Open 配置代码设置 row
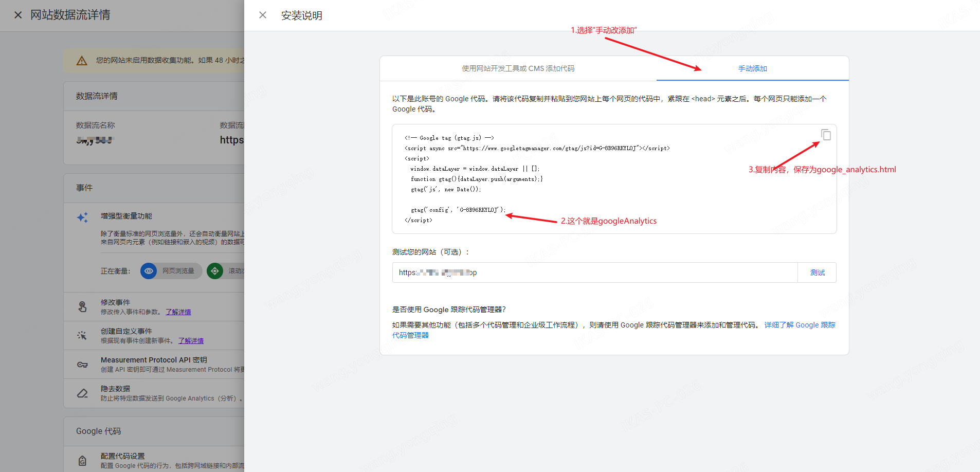 [x=154, y=460]
